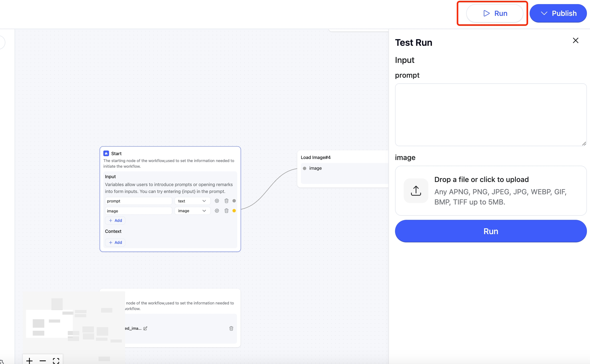Open settings for the prompt variable
The height and width of the screenshot is (364, 590).
pyautogui.click(x=217, y=201)
